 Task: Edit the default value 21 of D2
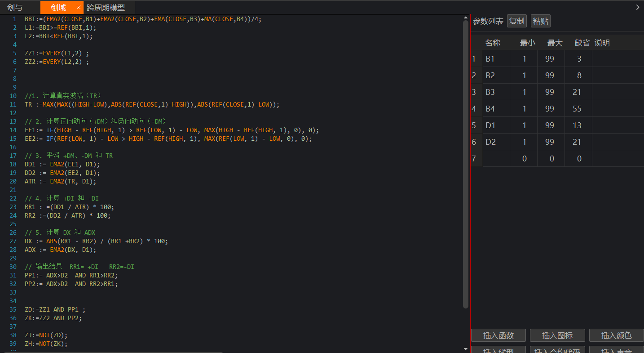[x=578, y=142]
